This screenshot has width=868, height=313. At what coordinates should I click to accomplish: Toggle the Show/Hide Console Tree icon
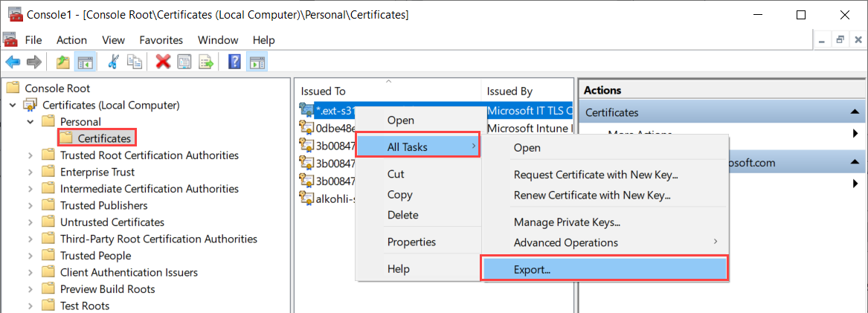click(85, 62)
